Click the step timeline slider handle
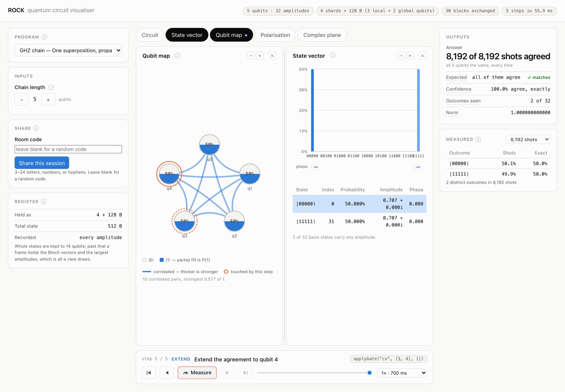 (369, 373)
